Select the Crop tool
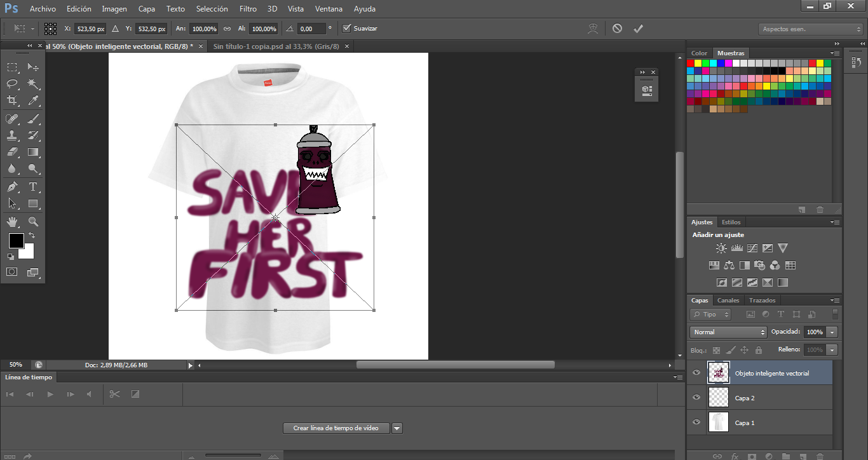Image resolution: width=868 pixels, height=460 pixels. [x=12, y=100]
